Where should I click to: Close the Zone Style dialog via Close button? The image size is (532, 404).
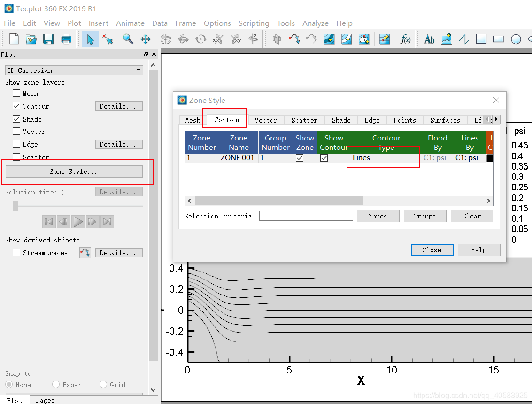pyautogui.click(x=432, y=250)
